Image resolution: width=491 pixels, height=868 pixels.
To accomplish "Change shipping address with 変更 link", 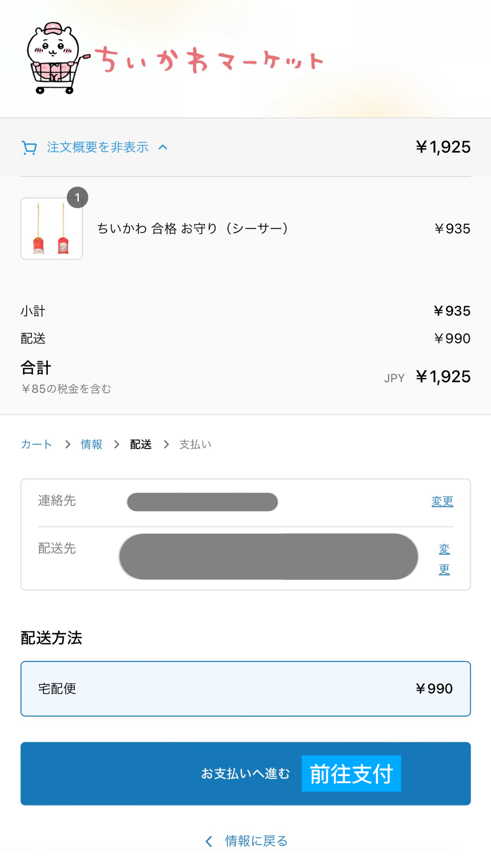I will tap(444, 559).
